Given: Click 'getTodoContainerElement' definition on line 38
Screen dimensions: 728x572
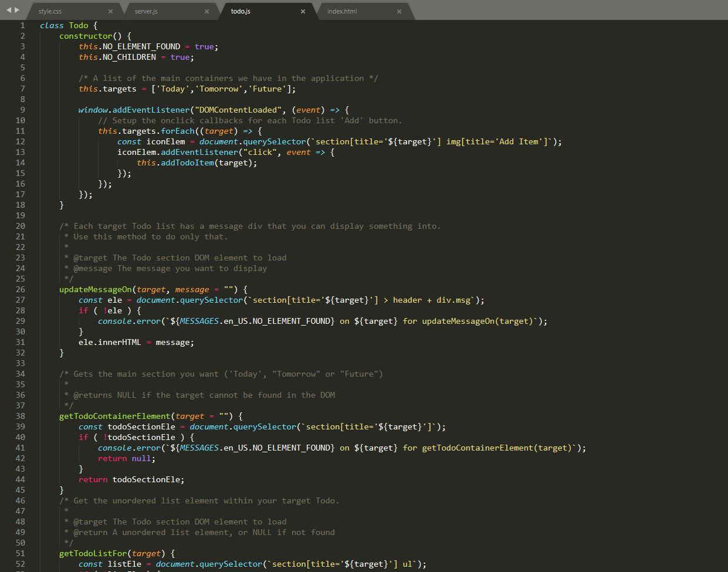Looking at the screenshot, I should [x=114, y=416].
